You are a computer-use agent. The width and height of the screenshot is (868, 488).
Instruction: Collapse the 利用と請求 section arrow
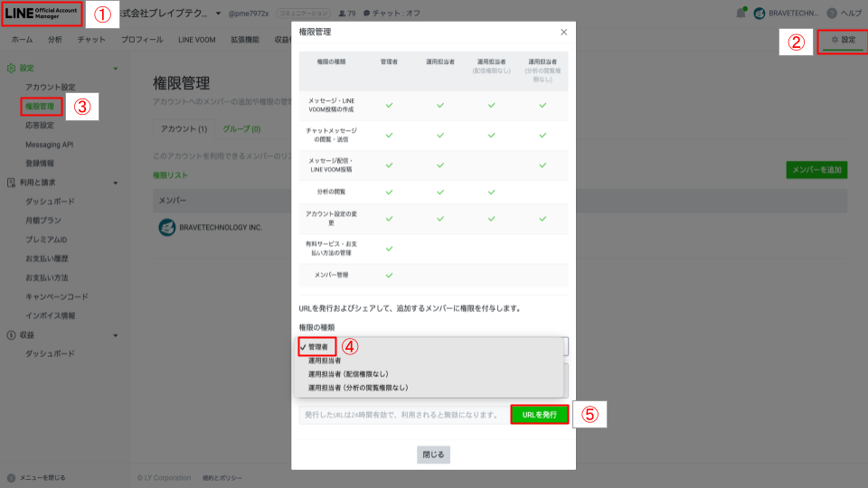(116, 183)
